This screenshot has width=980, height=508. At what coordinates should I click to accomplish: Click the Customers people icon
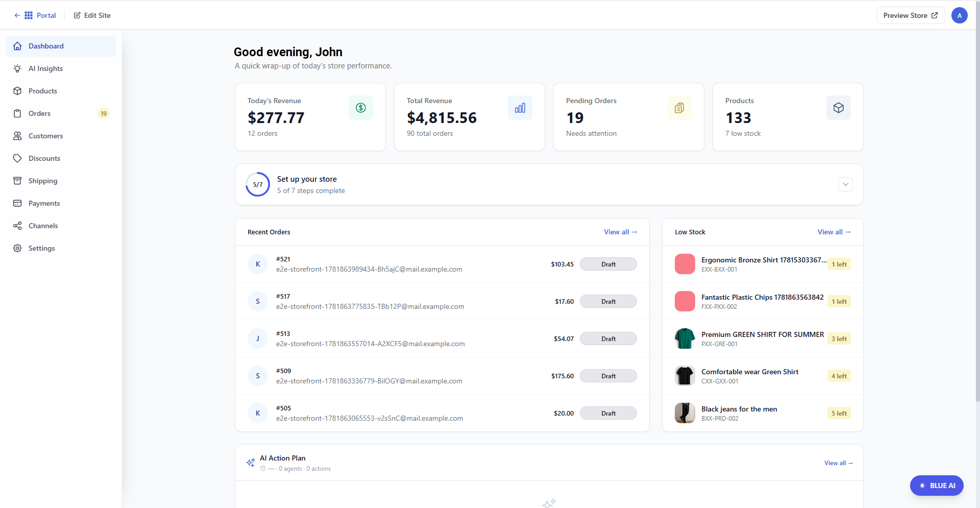[x=17, y=136]
